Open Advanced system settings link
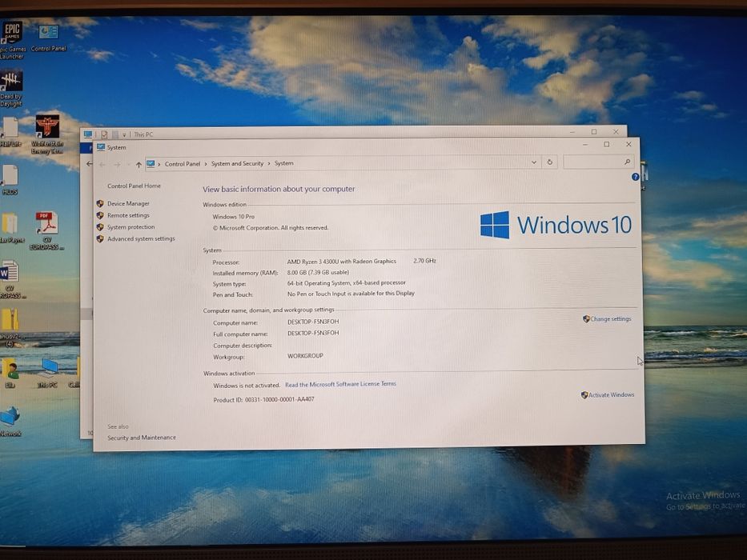The image size is (747, 560). point(141,238)
